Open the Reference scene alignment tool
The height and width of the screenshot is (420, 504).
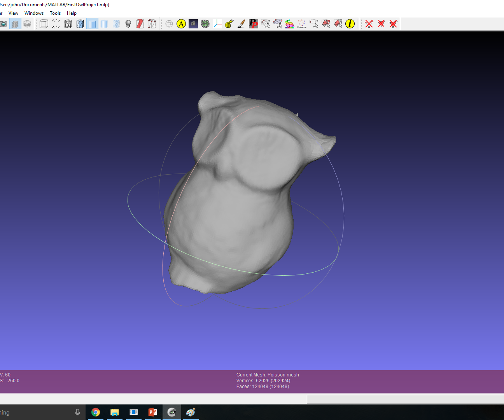(x=301, y=24)
